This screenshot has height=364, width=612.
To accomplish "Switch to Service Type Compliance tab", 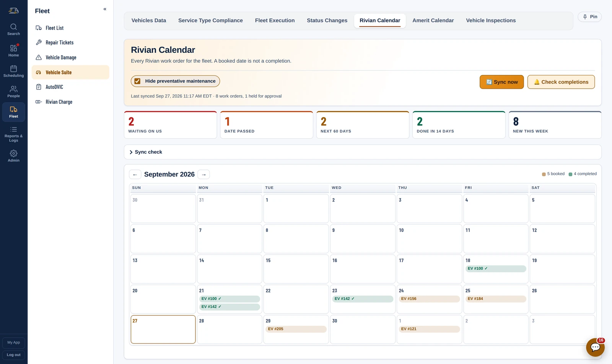I will pos(210,21).
